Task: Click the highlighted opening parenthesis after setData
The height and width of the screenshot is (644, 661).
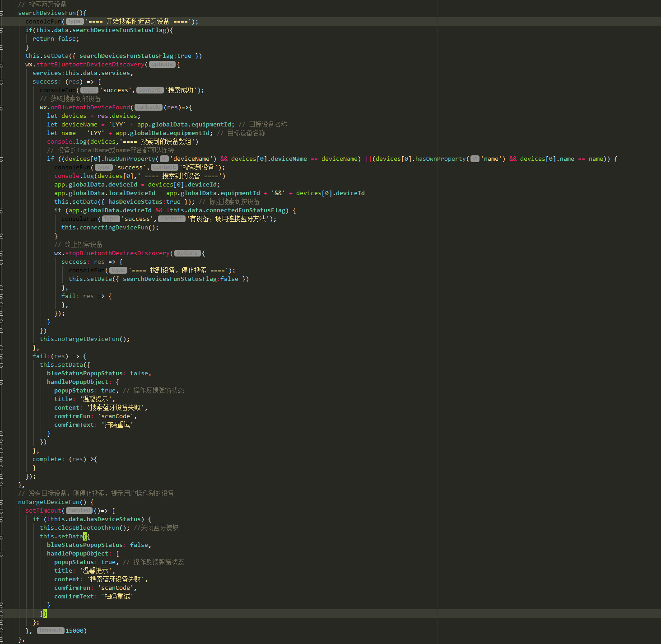Action: (85, 537)
